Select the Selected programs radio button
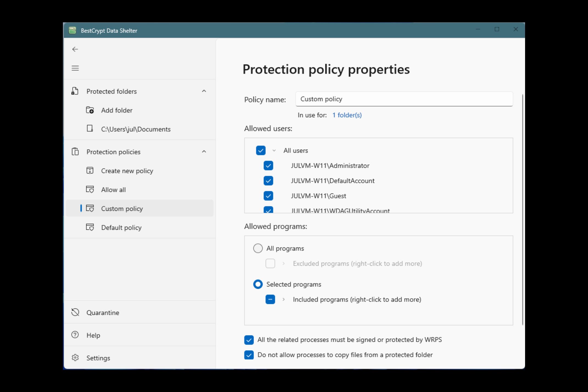Image resolution: width=588 pixels, height=392 pixels. point(258,284)
